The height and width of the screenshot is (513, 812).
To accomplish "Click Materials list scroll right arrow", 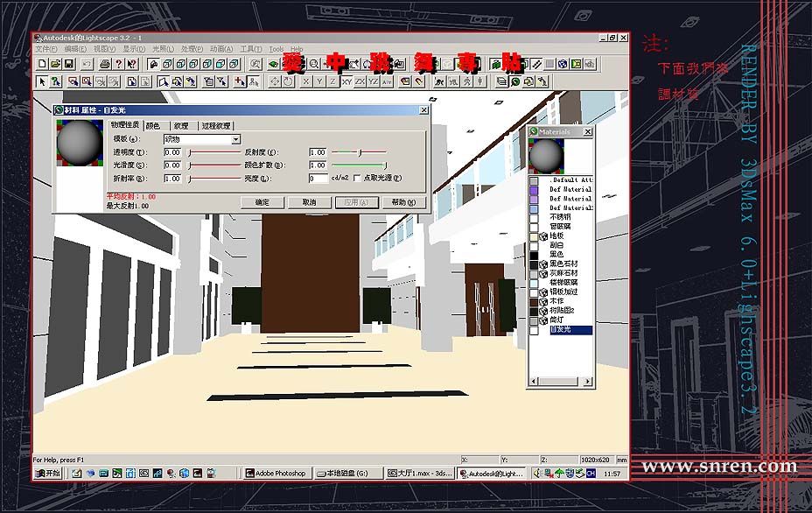I will pyautogui.click(x=587, y=382).
